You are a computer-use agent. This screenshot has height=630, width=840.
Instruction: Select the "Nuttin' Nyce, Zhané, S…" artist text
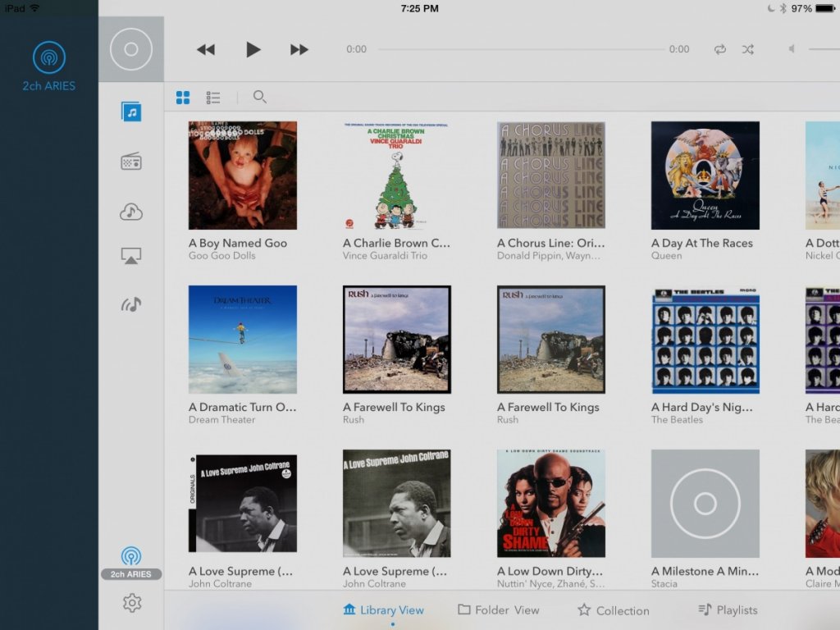[550, 584]
